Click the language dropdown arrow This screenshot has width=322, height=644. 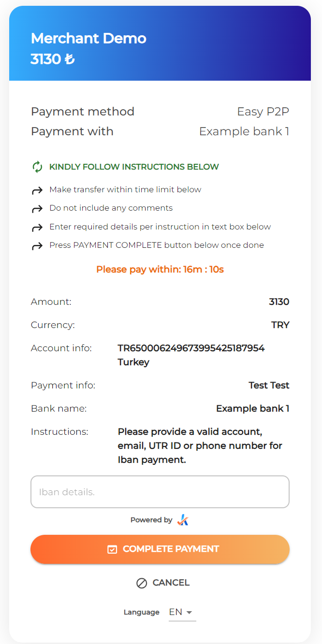tap(190, 613)
